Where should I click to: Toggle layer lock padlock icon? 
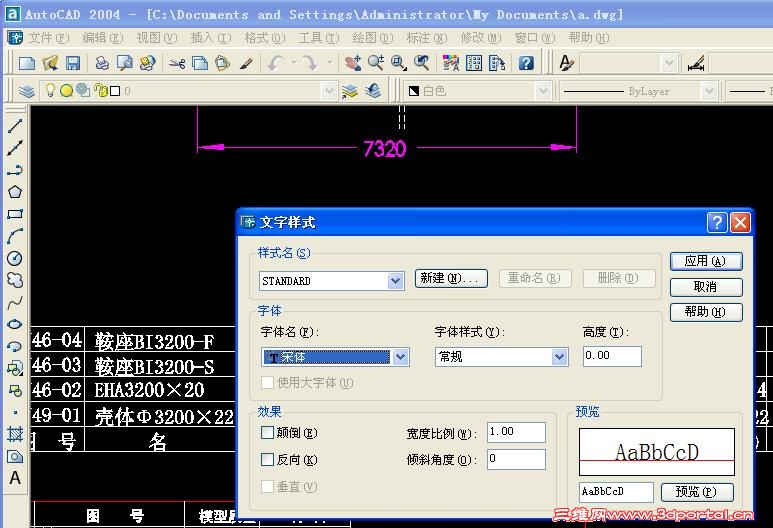click(x=100, y=90)
